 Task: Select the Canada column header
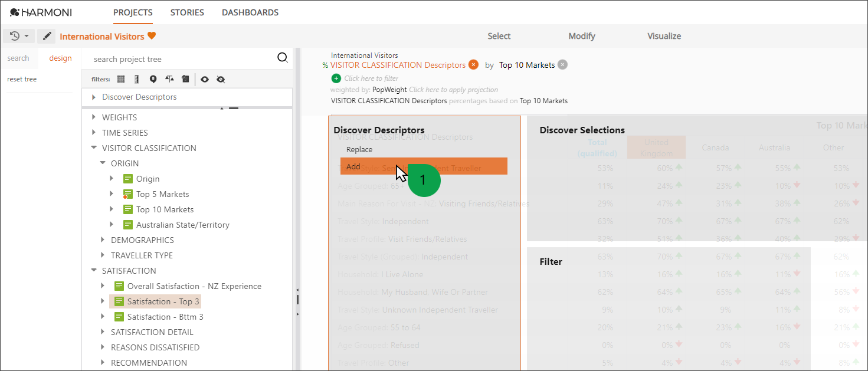715,147
